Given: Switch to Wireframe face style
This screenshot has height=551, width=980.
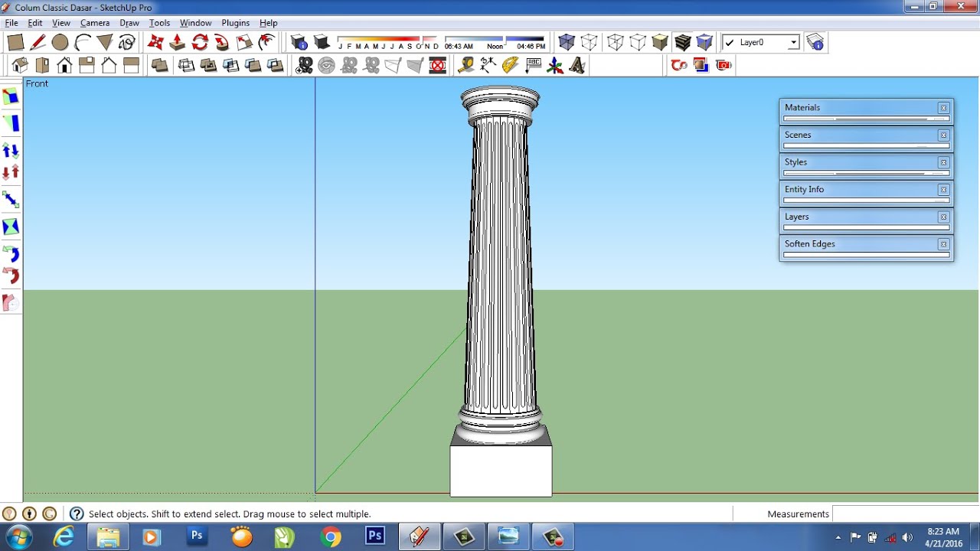Looking at the screenshot, I should (x=616, y=43).
